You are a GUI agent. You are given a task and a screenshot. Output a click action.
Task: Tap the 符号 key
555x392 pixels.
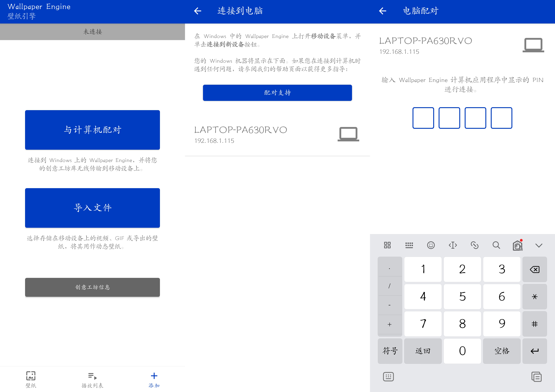tap(390, 351)
